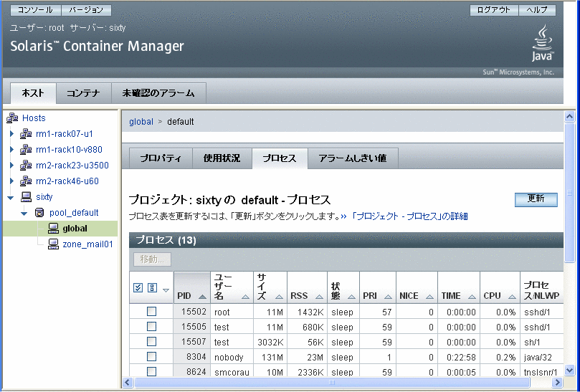
Task: Open the 「プロジェクト - プロセス」の詳細 link
Action: click(x=409, y=216)
